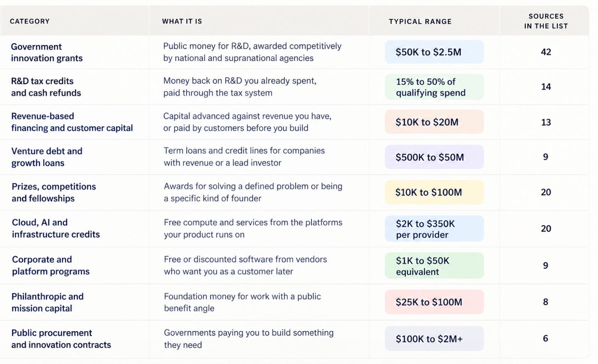Click the $10K to $20M orange badge
The height and width of the screenshot is (364, 598).
434,122
